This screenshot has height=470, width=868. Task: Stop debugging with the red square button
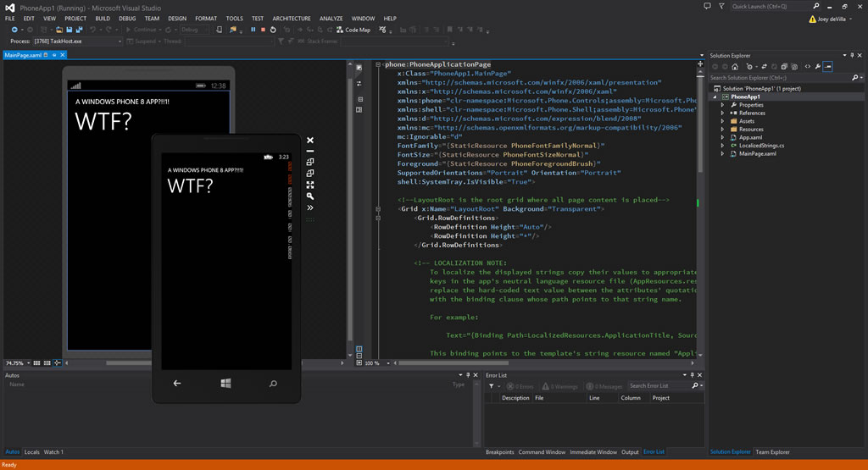(263, 30)
